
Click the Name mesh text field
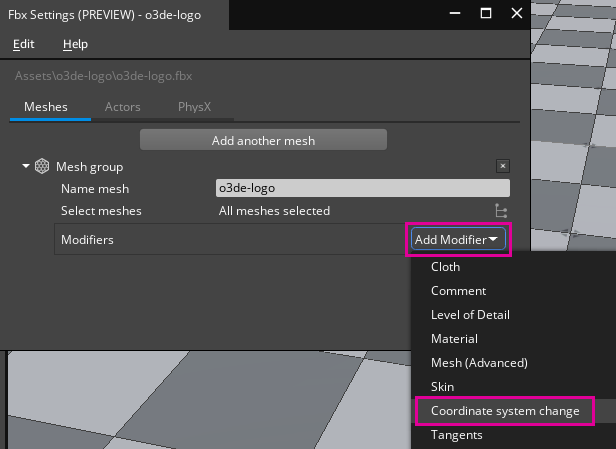tap(362, 188)
